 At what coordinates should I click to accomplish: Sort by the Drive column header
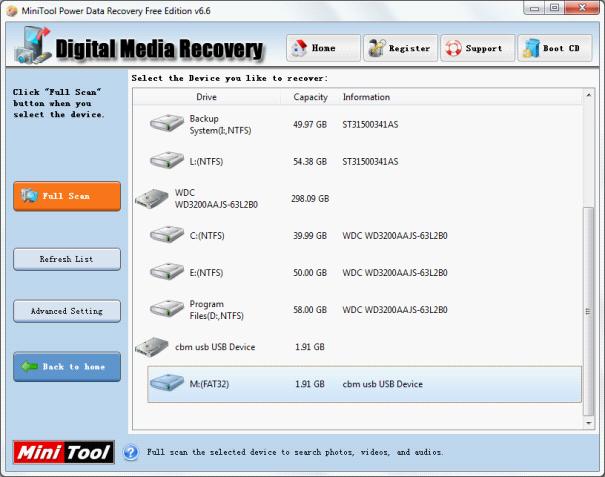206,97
